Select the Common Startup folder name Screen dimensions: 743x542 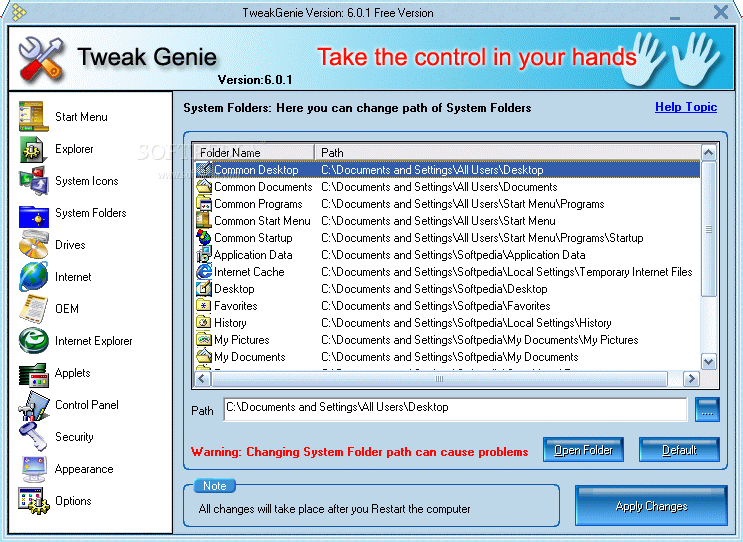click(x=253, y=238)
